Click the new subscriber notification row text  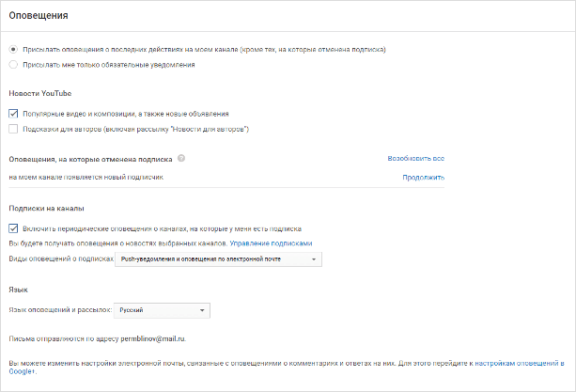86,177
